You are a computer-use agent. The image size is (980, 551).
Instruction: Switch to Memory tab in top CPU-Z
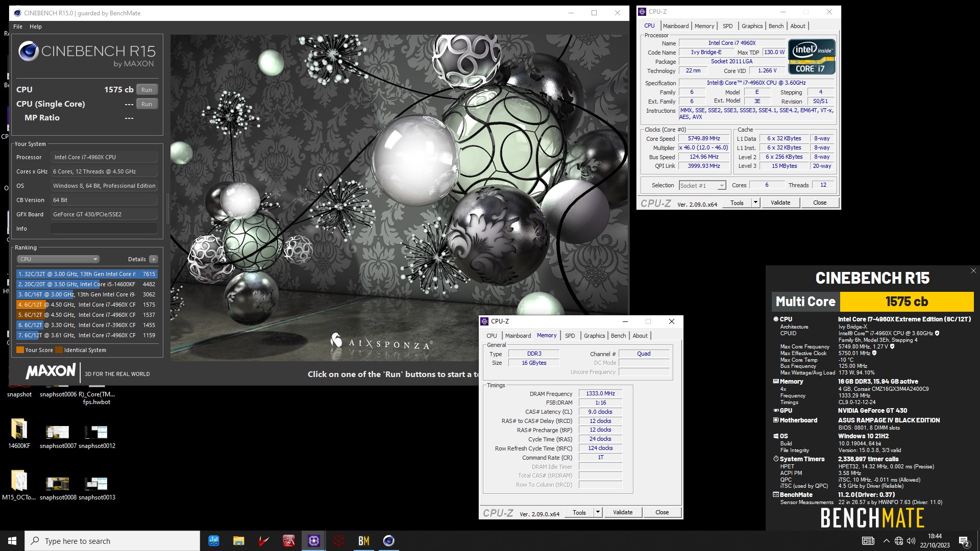coord(704,26)
